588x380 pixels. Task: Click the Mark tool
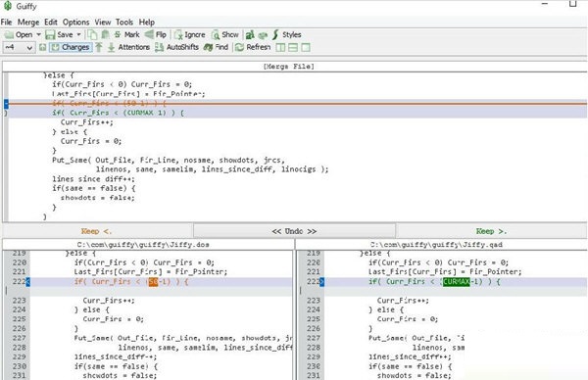[x=127, y=35]
